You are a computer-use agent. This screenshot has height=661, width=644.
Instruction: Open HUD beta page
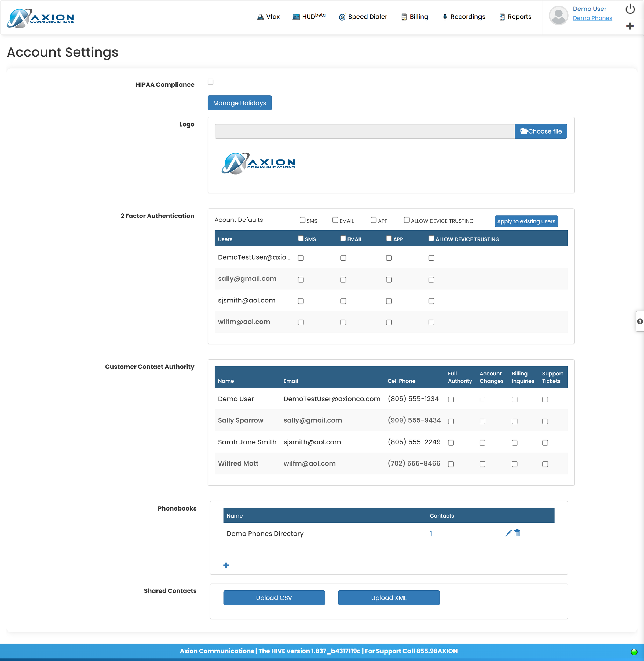pos(309,17)
